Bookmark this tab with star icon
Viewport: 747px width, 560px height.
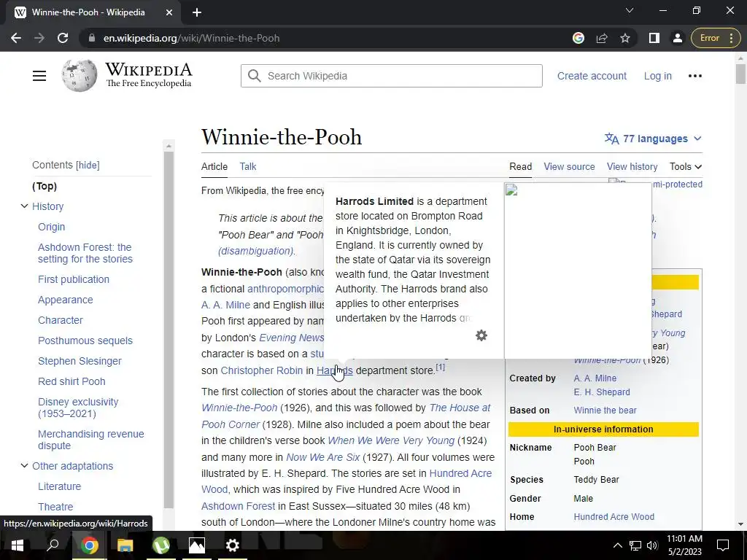pyautogui.click(x=625, y=38)
